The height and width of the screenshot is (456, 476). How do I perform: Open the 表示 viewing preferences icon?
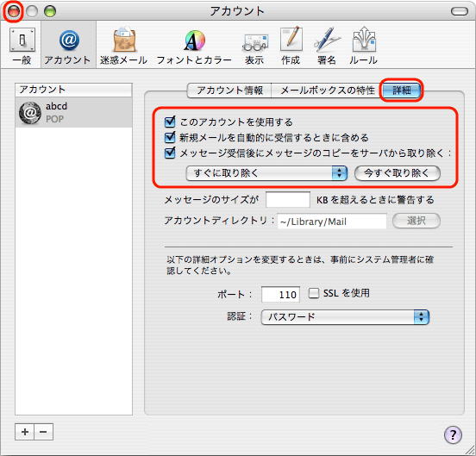click(254, 46)
